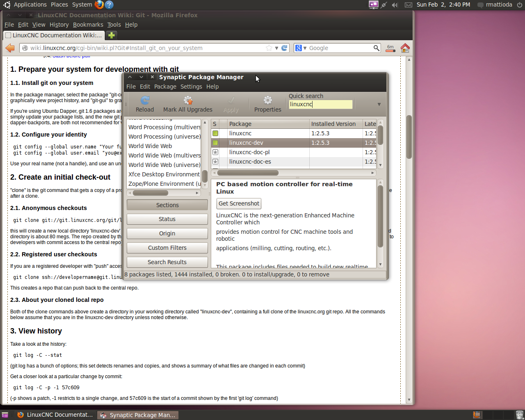Sort by Installed Version column header
This screenshot has height=420, width=525.
click(x=336, y=124)
